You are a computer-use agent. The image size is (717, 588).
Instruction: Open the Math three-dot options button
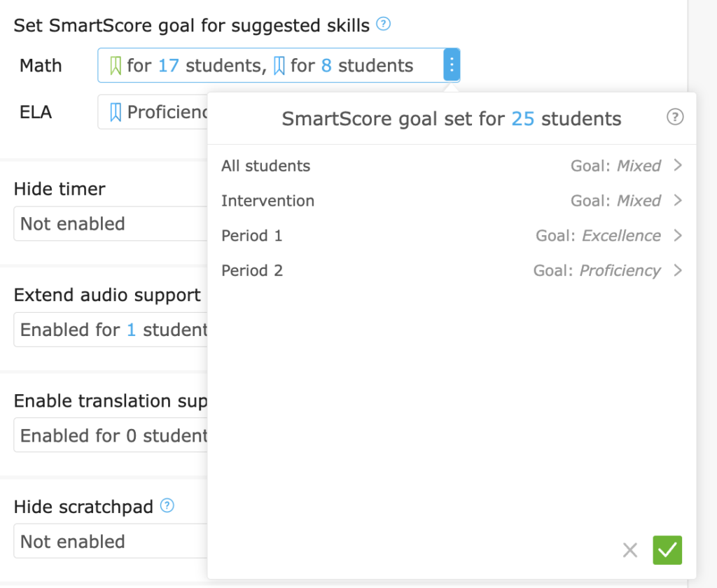tap(452, 66)
